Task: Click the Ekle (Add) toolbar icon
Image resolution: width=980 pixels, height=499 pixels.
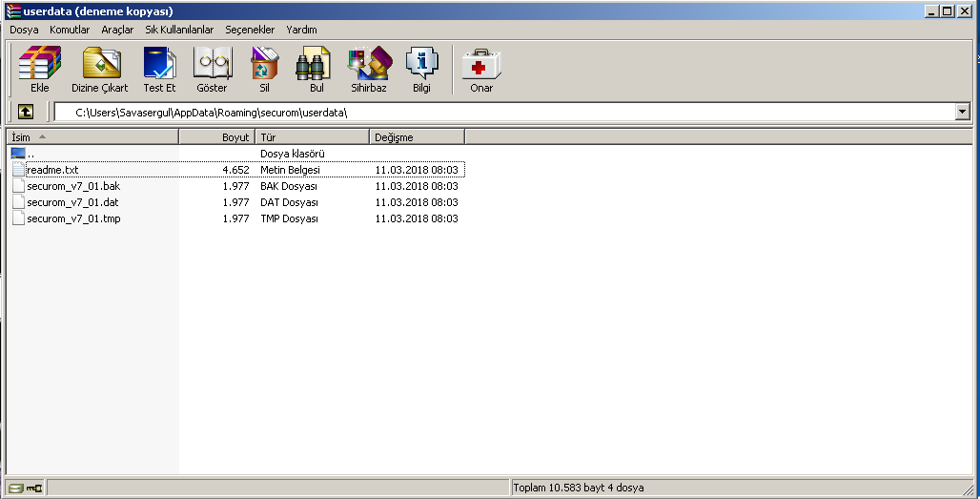Action: tap(40, 63)
